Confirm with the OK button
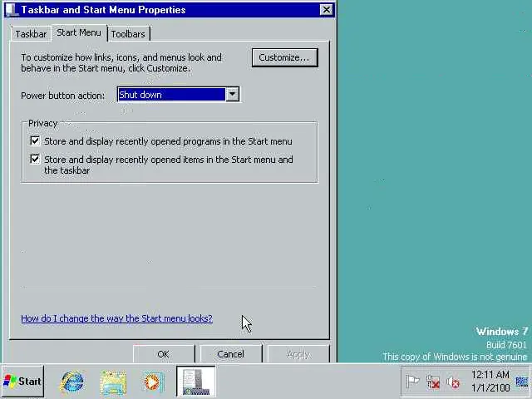 point(164,354)
